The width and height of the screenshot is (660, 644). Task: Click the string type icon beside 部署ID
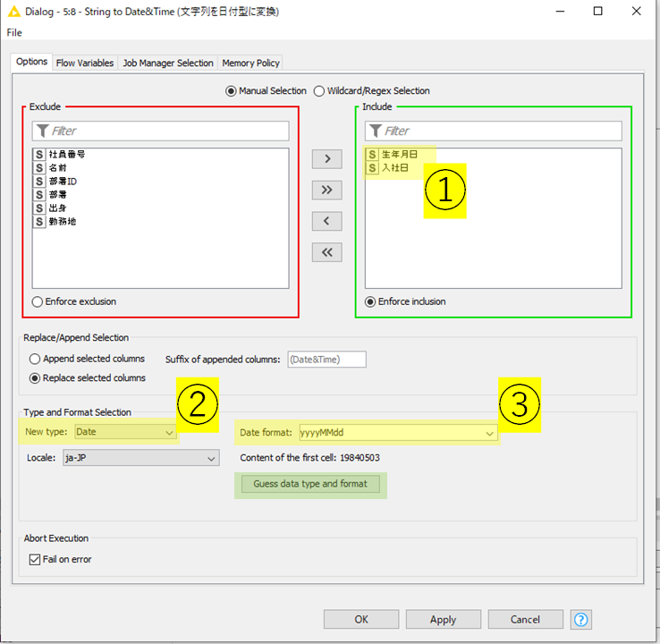click(x=39, y=182)
